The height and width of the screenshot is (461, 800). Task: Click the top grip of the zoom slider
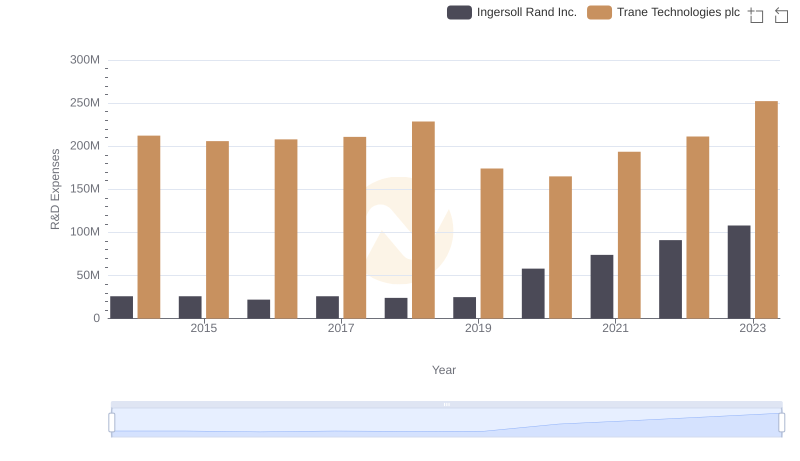pyautogui.click(x=446, y=404)
